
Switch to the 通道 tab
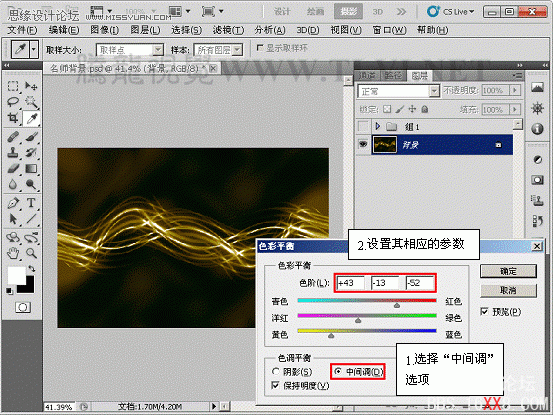pos(367,75)
